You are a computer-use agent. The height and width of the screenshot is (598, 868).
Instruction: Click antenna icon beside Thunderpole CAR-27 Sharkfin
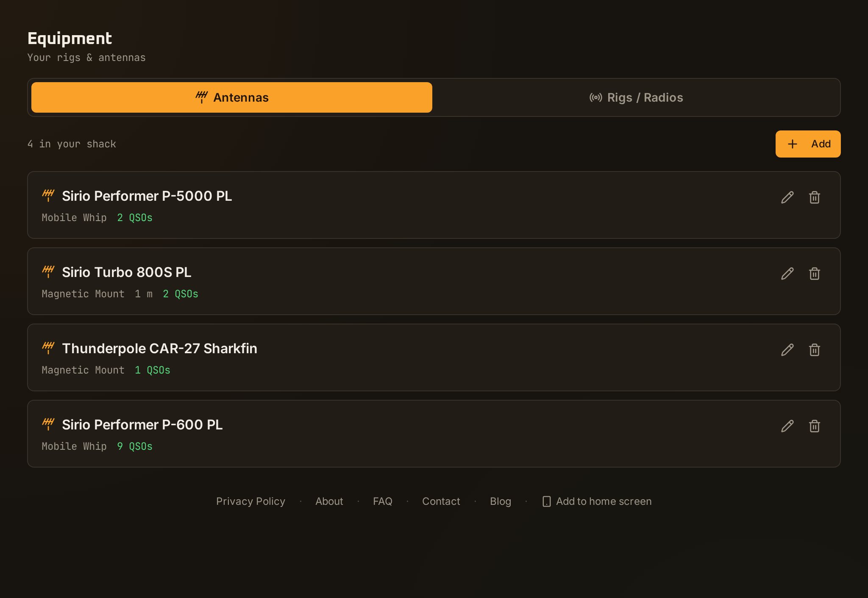tap(48, 348)
